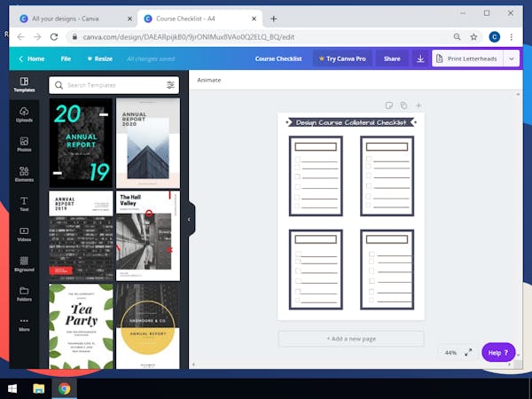Enter fullscreen presentation mode
The width and height of the screenshot is (532, 399).
pyautogui.click(x=468, y=353)
